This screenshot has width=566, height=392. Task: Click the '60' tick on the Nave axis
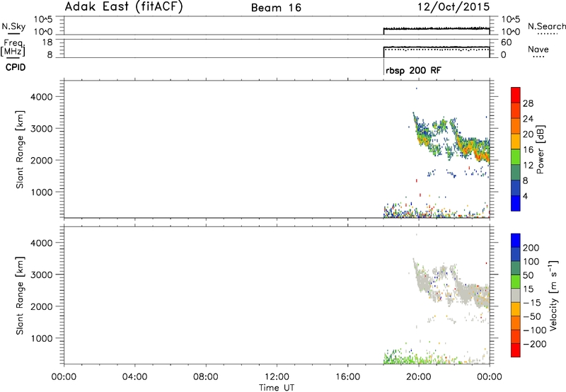(x=506, y=42)
